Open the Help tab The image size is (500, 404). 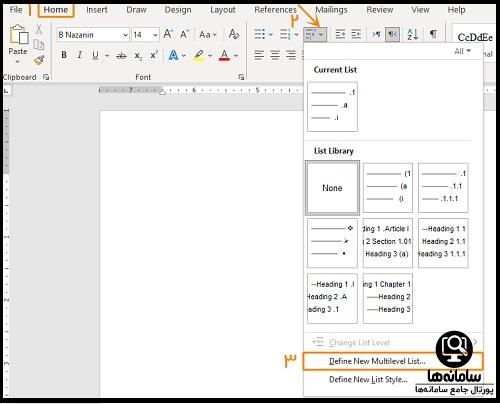pyautogui.click(x=456, y=10)
